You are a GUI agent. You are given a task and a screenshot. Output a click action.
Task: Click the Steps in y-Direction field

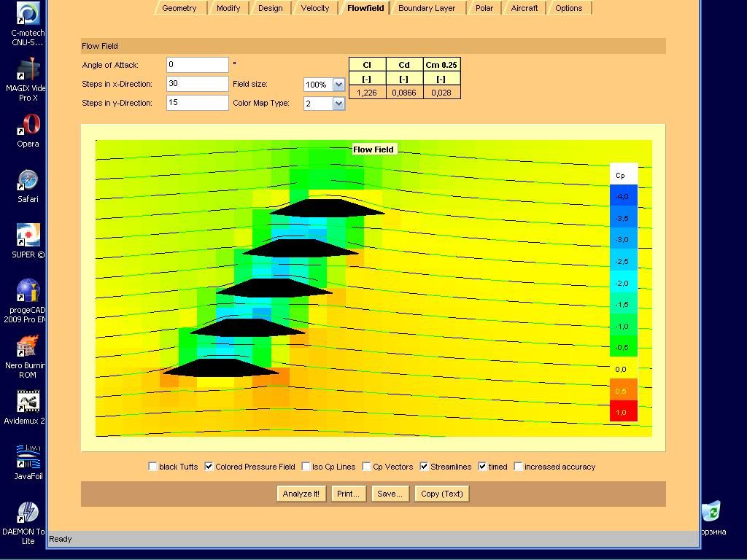pyautogui.click(x=197, y=103)
